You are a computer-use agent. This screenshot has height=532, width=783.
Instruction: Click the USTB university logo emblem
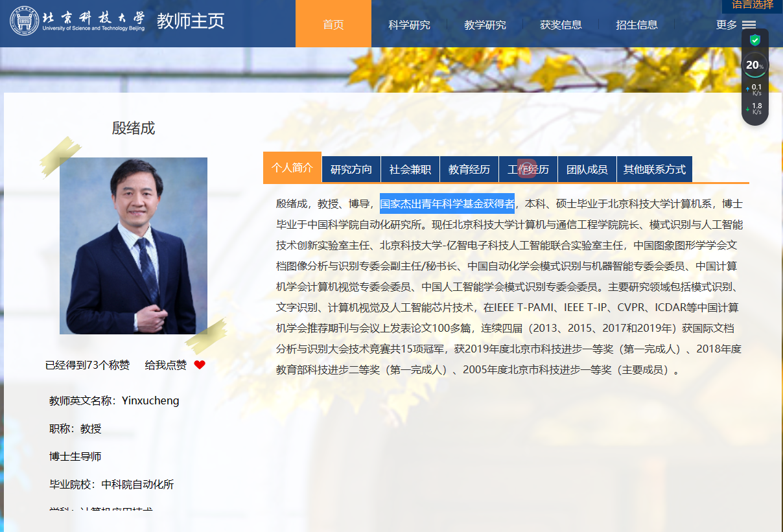pos(24,22)
